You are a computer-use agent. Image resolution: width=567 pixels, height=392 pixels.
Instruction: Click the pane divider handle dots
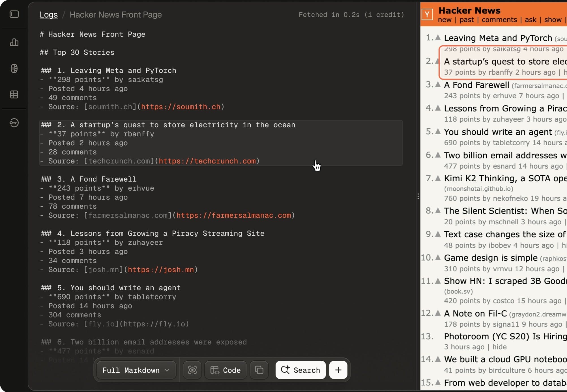point(418,196)
